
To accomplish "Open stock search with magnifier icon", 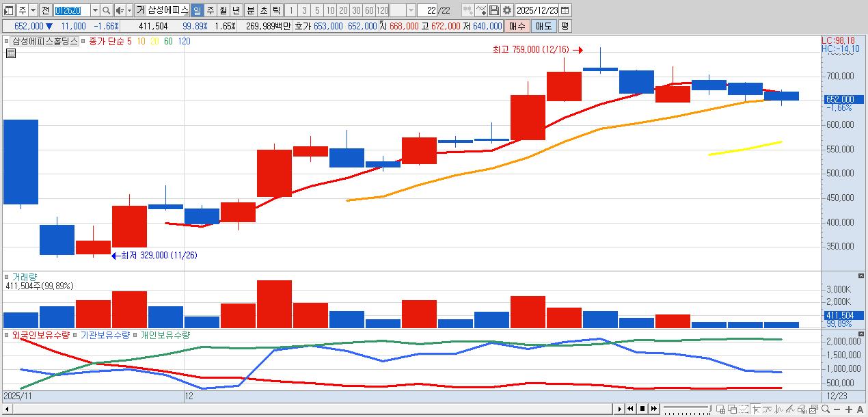I will 107,10.
